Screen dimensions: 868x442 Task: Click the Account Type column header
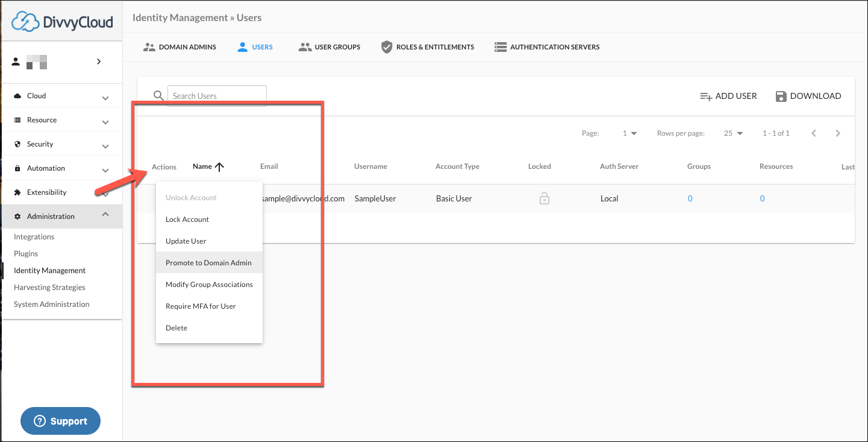(x=457, y=166)
